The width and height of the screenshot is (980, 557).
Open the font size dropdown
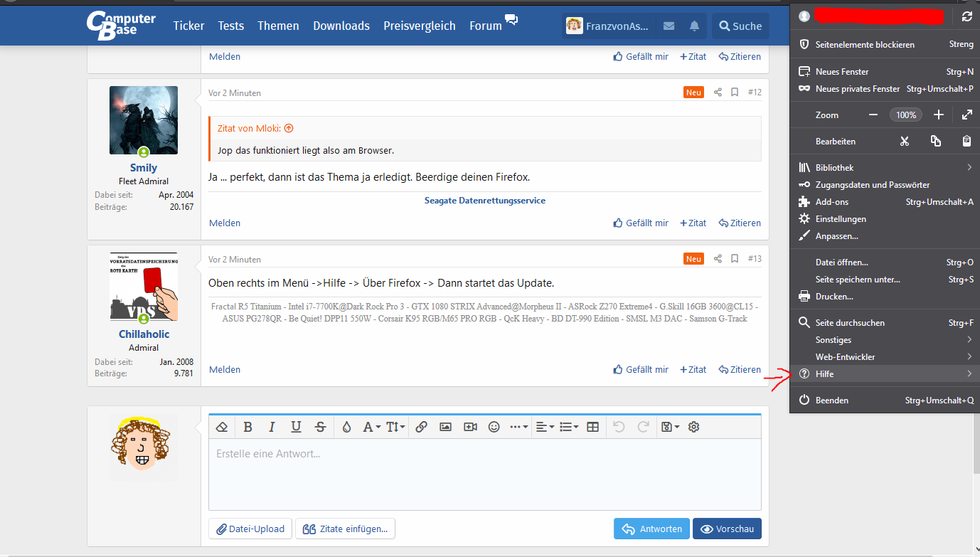coord(396,427)
